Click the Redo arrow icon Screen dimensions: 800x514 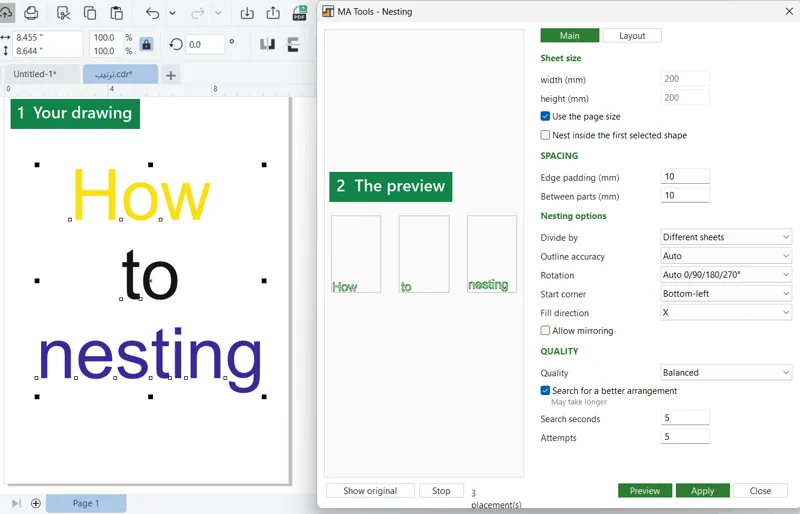pos(197,13)
